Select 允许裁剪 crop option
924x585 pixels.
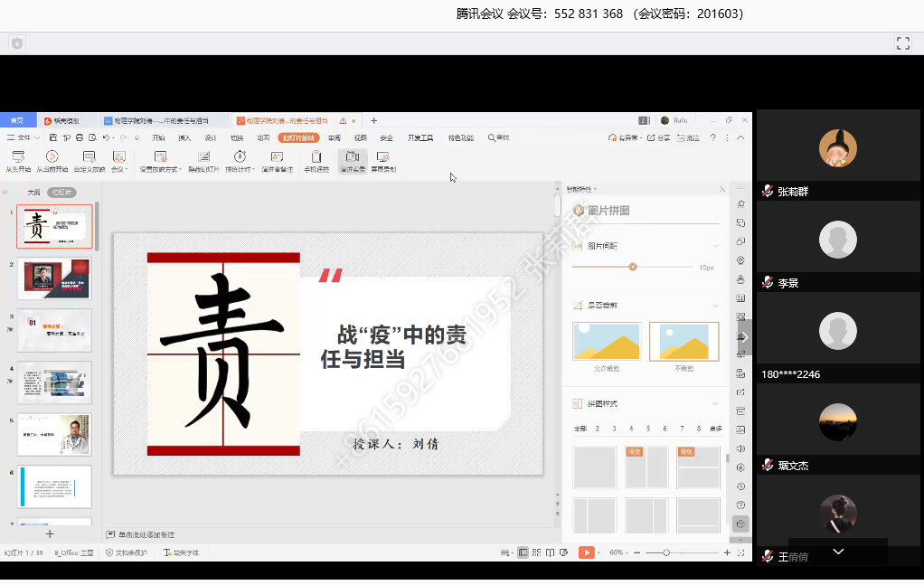point(607,342)
